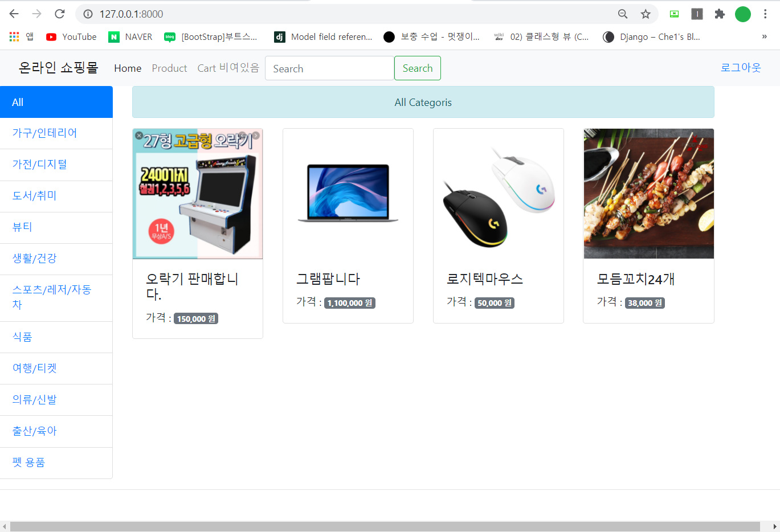Reload the current page

(60, 14)
